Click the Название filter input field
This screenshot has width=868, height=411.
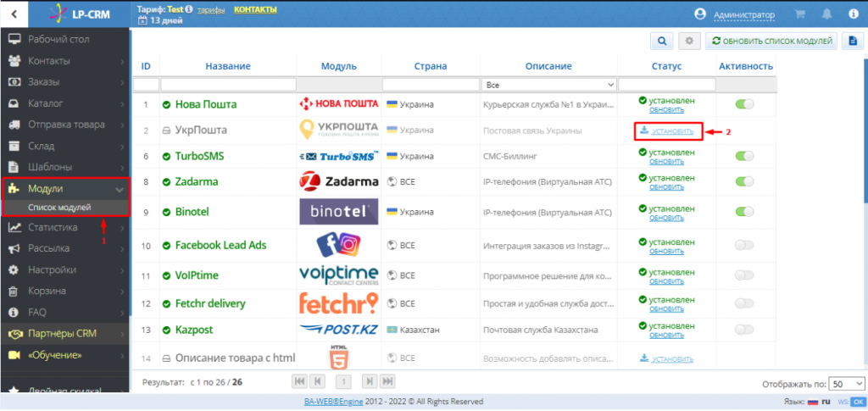coord(228,85)
